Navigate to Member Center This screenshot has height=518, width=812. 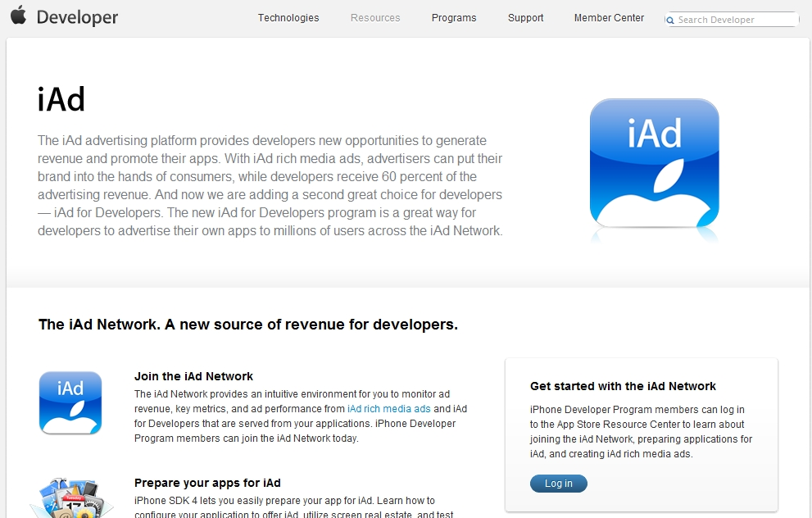pos(609,18)
